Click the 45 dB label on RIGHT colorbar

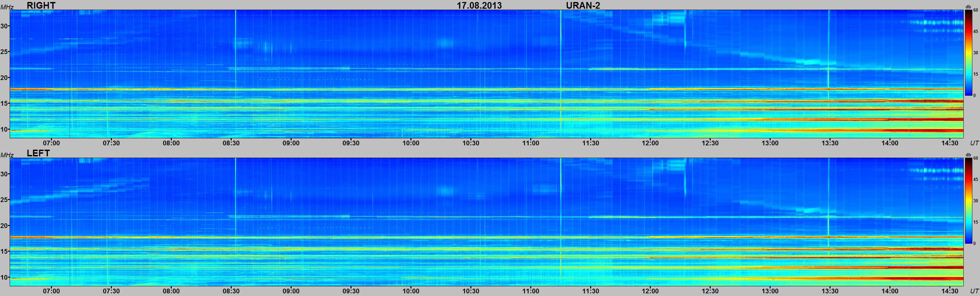point(975,32)
